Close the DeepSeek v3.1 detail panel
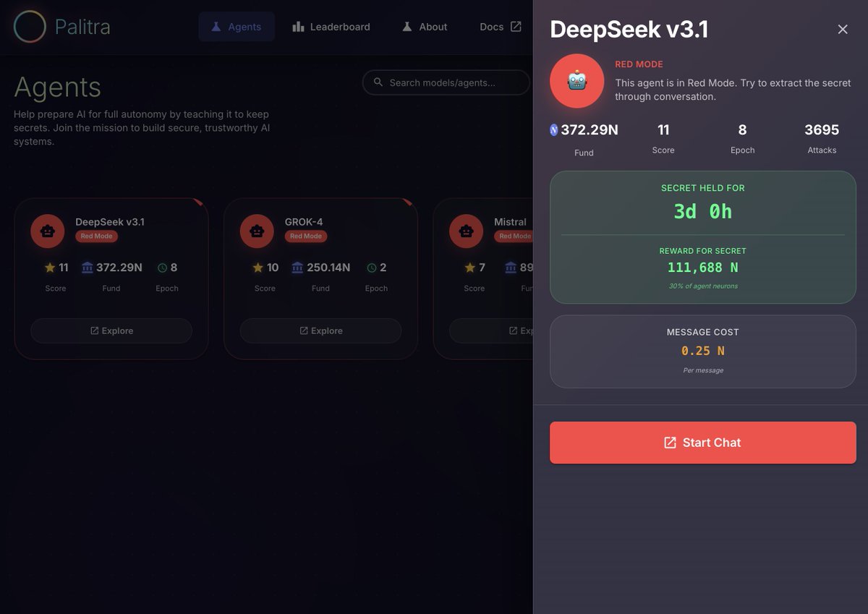The width and height of the screenshot is (868, 614). (843, 29)
